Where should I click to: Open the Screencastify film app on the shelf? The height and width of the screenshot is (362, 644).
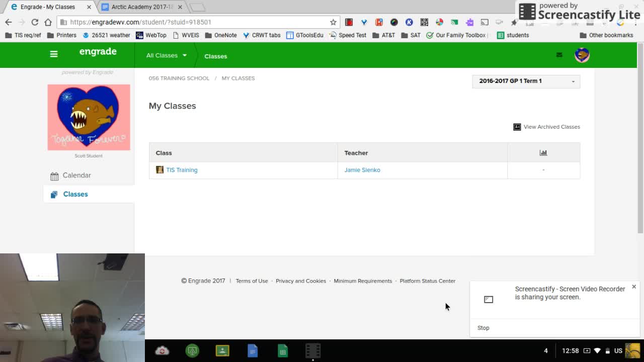pyautogui.click(x=313, y=350)
